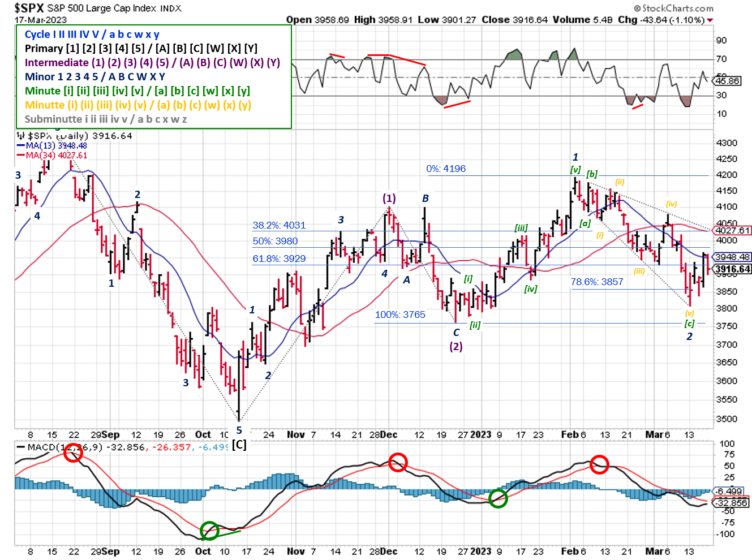The image size is (752, 560).
Task: Click the green MACD crossover circle at January 9
Action: [x=498, y=499]
